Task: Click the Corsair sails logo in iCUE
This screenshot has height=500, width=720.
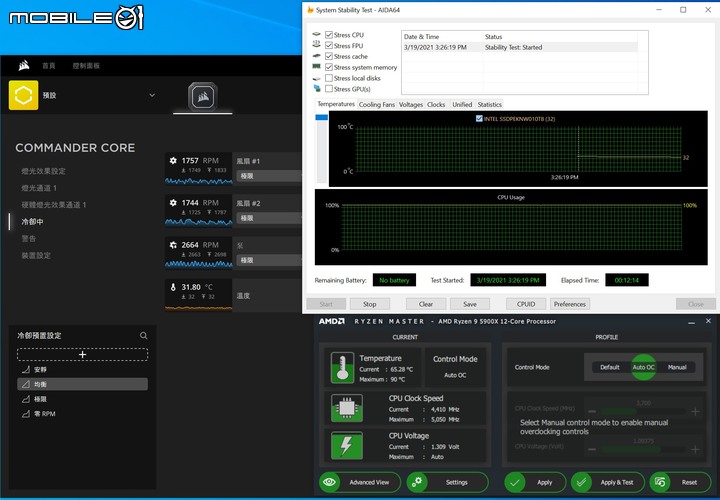Action: coord(24,66)
